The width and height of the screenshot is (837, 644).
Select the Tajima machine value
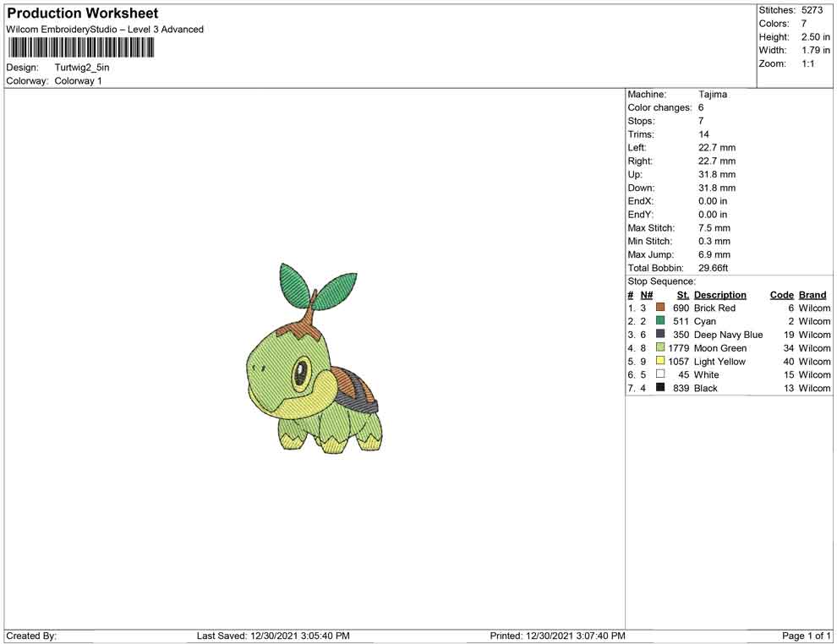coord(713,95)
